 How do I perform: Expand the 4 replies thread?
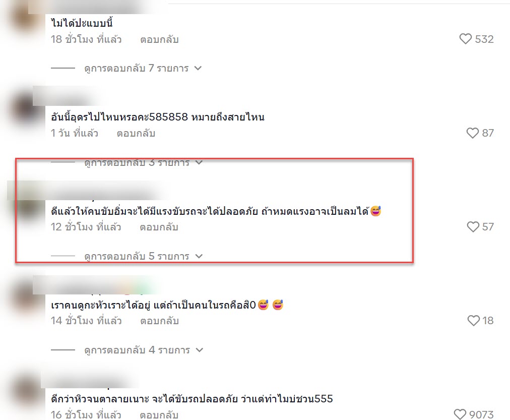(x=144, y=350)
